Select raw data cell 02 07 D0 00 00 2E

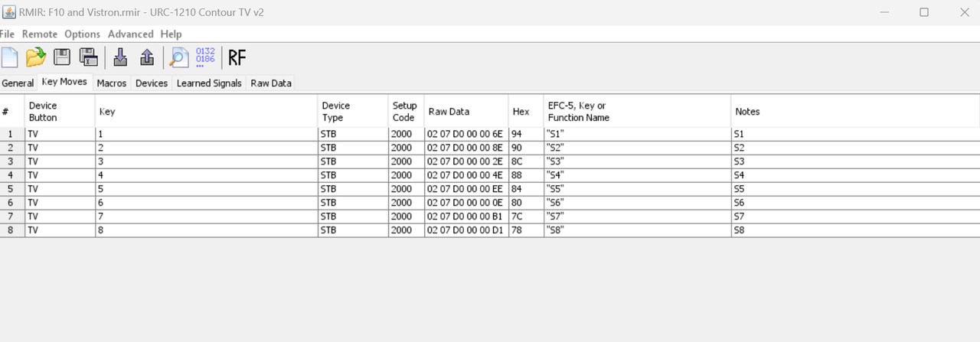tap(466, 161)
